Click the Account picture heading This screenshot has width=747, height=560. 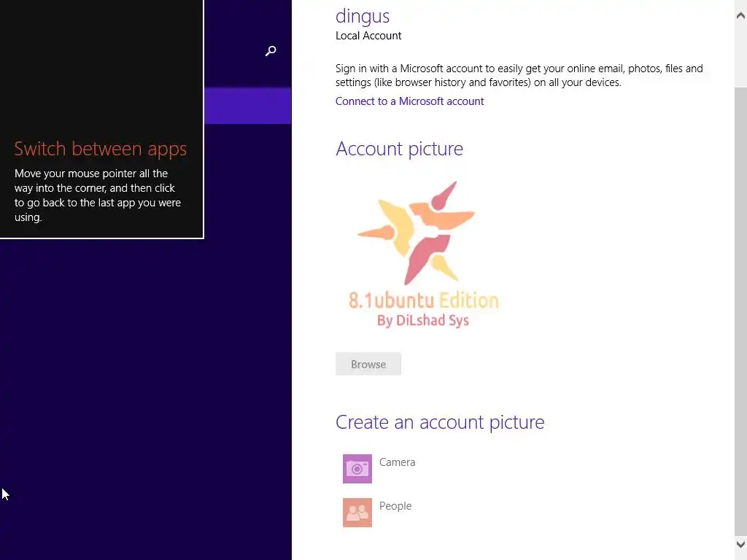[x=399, y=149]
